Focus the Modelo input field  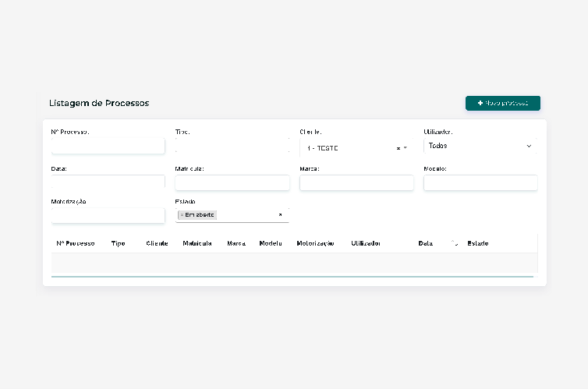coord(480,182)
